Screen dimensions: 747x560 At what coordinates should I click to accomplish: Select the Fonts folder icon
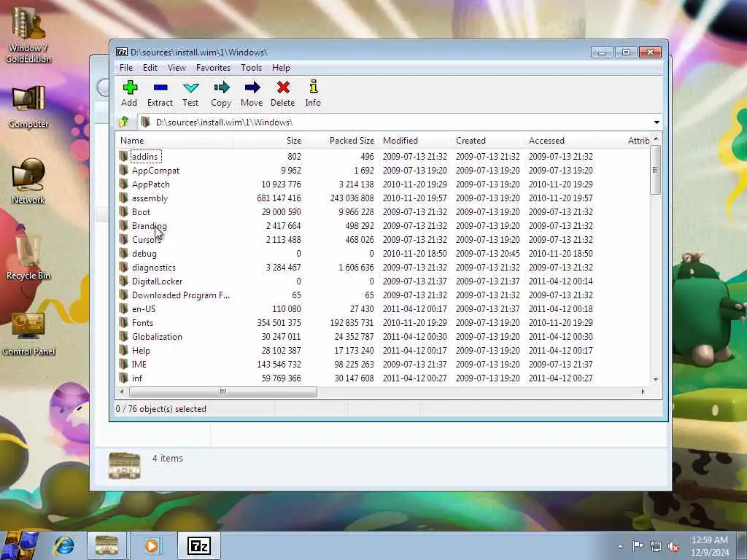point(124,322)
